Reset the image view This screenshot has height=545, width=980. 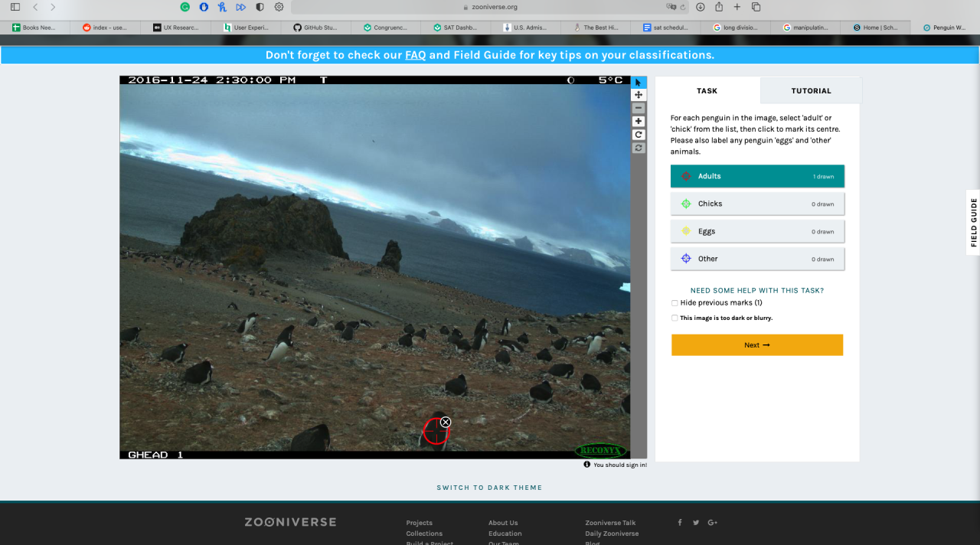[639, 148]
